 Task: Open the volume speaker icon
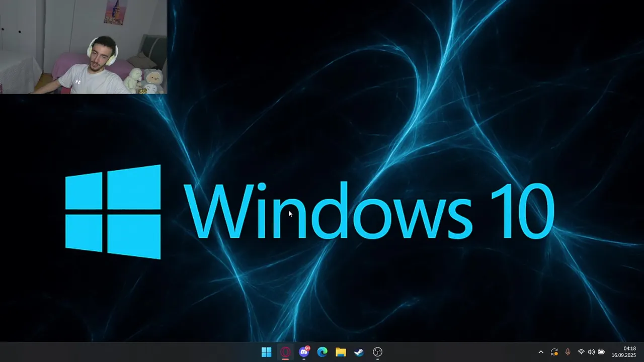[x=591, y=352]
